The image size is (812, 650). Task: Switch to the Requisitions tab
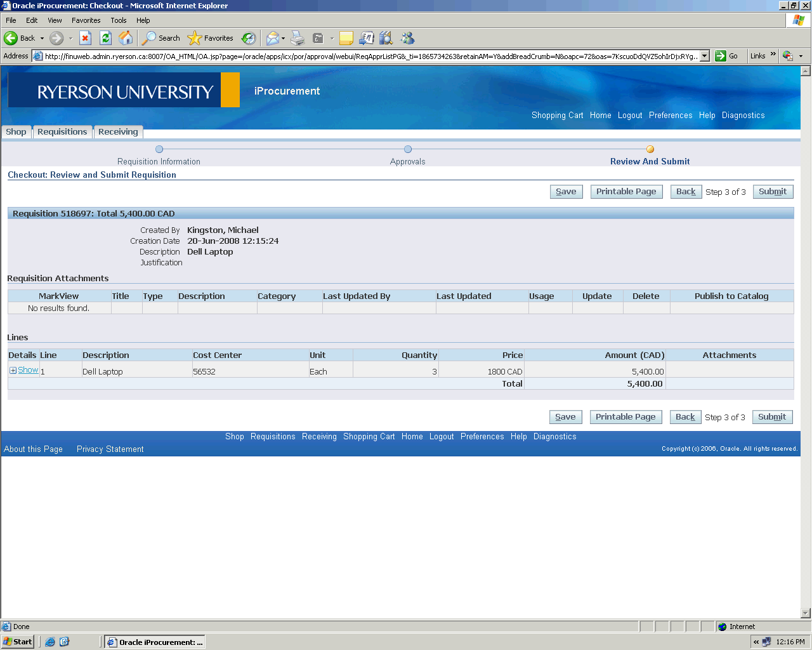tap(62, 132)
